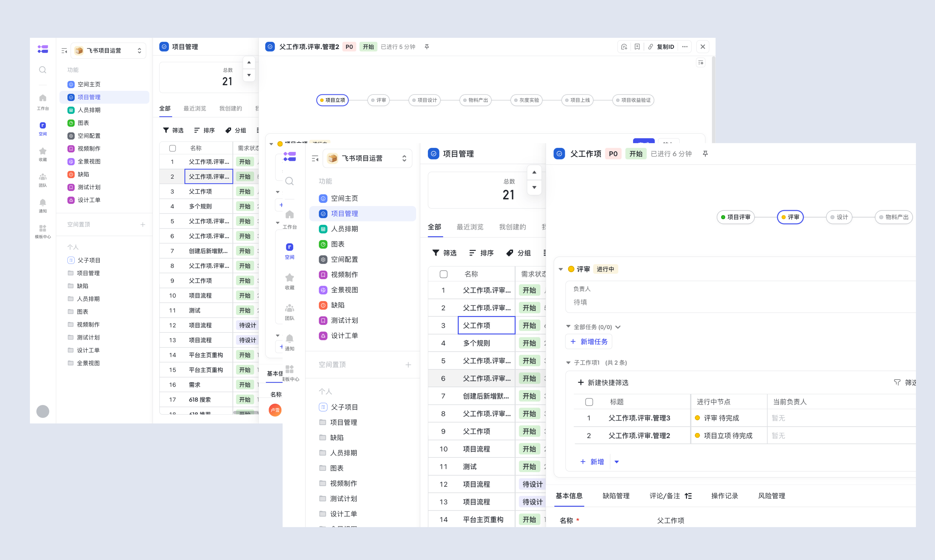This screenshot has height=560, width=935.
Task: Click the grey user avatar in the back window
Action: 43,411
